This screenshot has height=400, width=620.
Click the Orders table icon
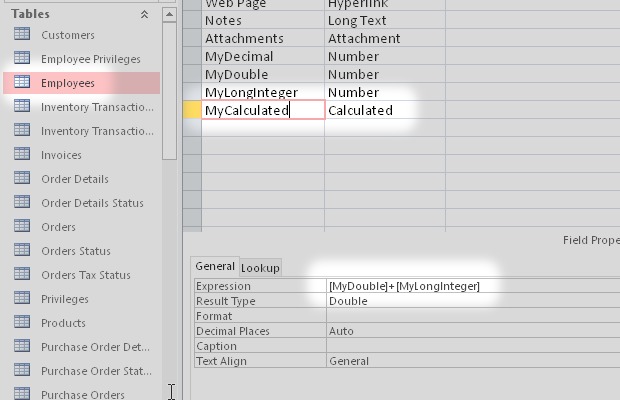tap(21, 227)
